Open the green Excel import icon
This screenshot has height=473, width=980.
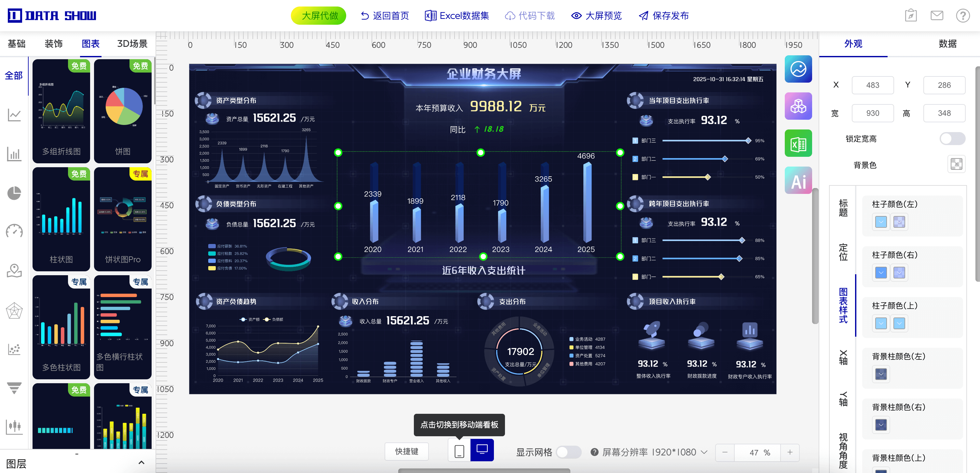798,143
